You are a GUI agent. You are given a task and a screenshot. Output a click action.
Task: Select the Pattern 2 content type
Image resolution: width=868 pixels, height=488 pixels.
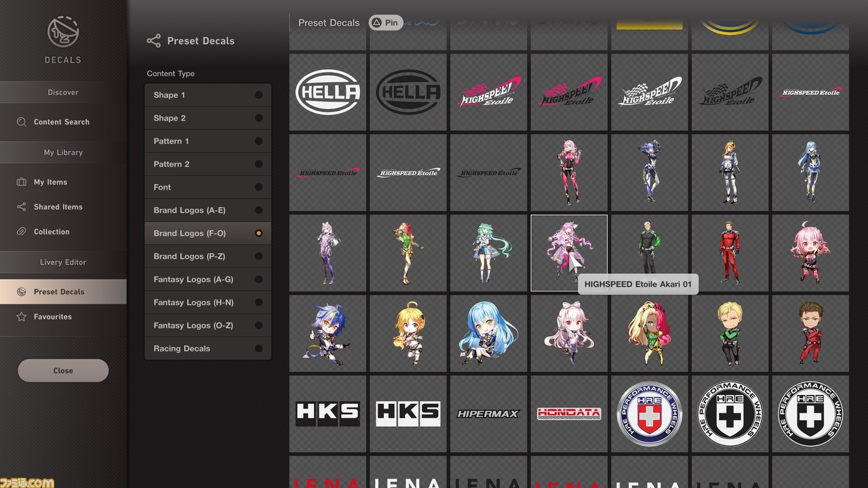208,165
